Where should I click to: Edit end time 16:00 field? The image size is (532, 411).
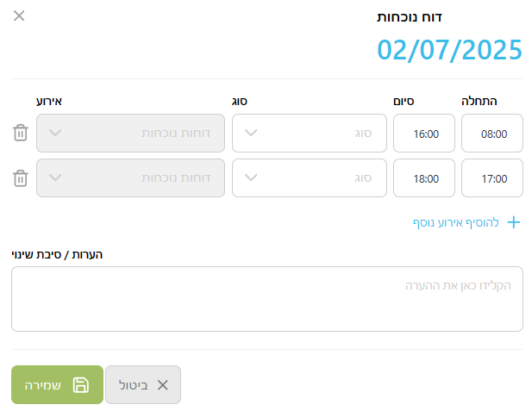[x=424, y=134]
